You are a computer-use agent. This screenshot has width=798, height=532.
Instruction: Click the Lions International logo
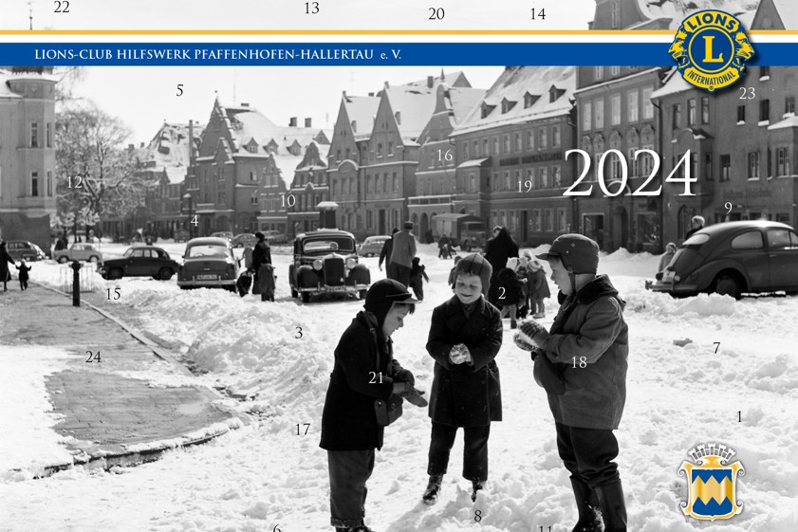712,50
